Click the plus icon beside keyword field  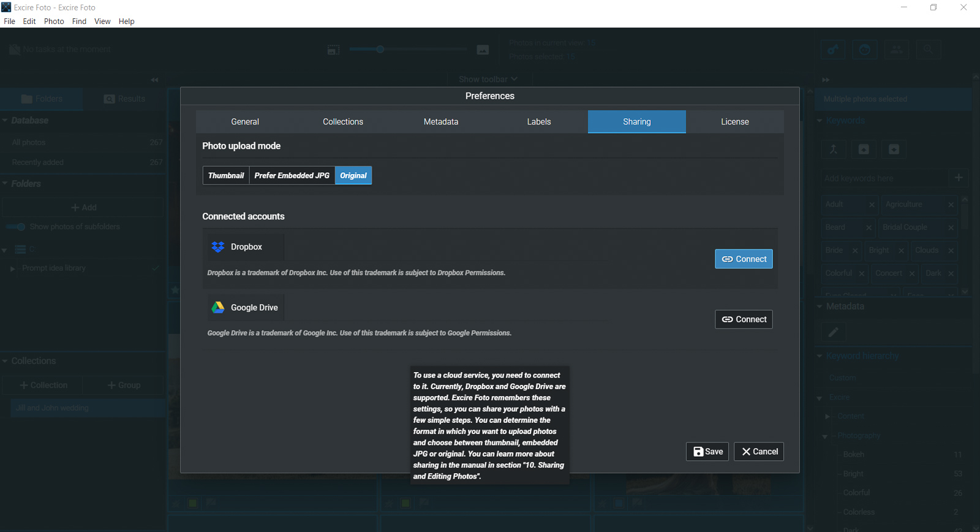click(959, 178)
